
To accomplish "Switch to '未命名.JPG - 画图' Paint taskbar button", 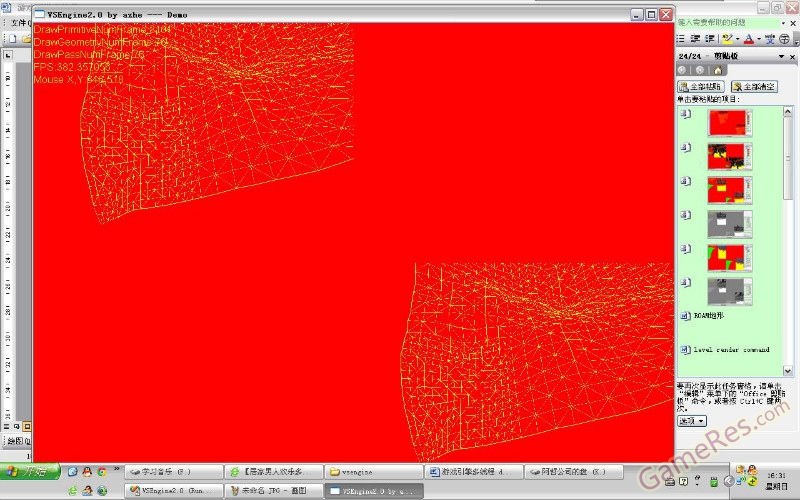I will (274, 491).
